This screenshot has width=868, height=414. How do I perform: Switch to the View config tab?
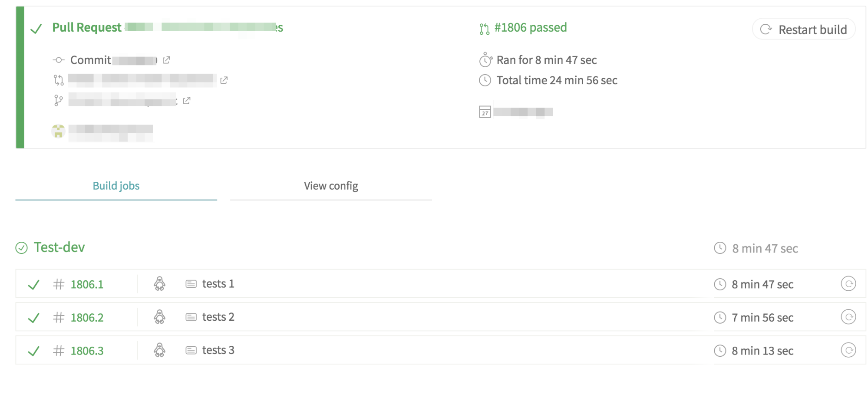coord(331,186)
